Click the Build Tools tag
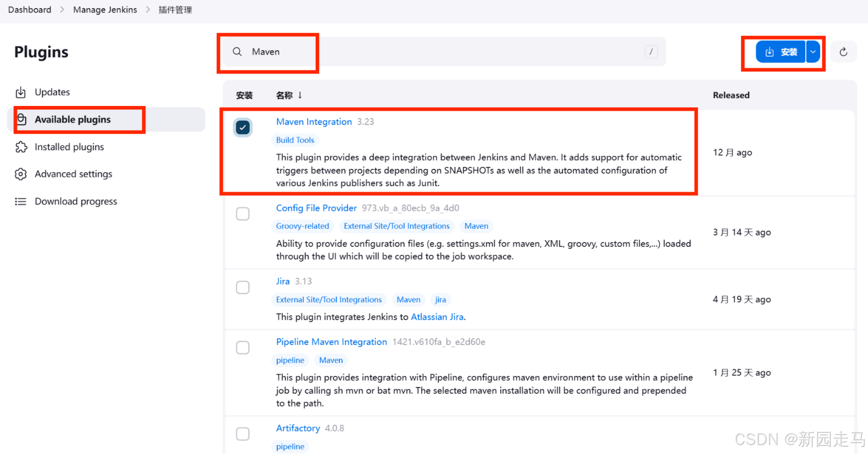The height and width of the screenshot is (454, 868). [x=295, y=140]
